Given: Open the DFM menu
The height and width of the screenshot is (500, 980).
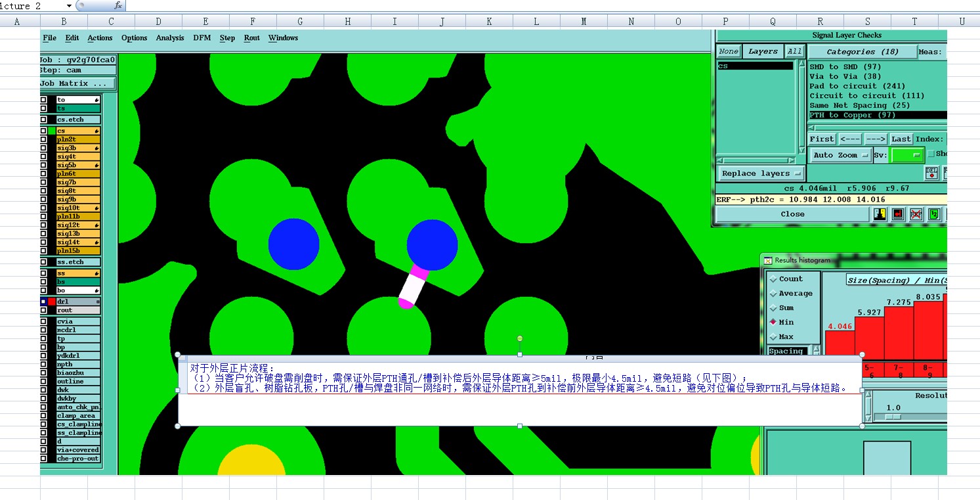Looking at the screenshot, I should click(x=202, y=38).
